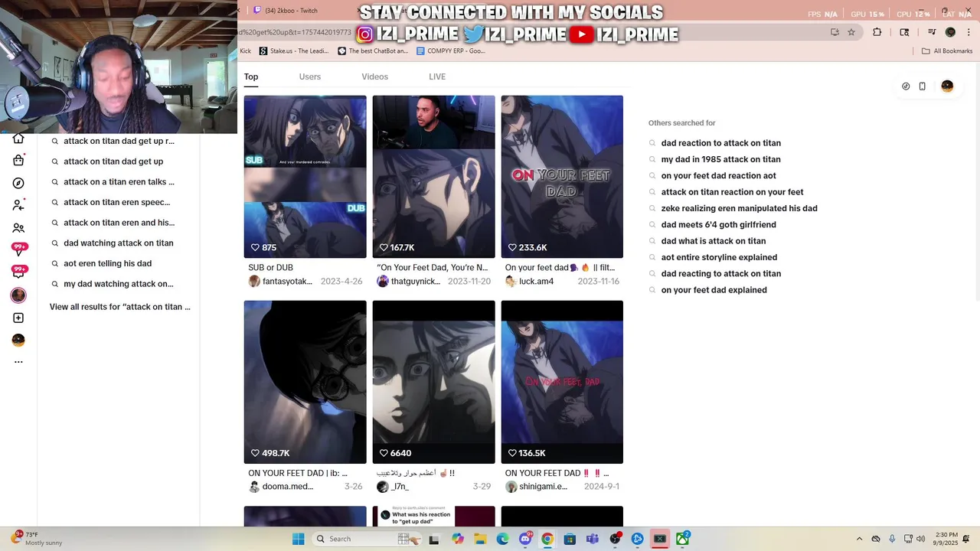Viewport: 980px width, 551px height.
Task: Open the Following icon in sidebar
Action: [18, 205]
